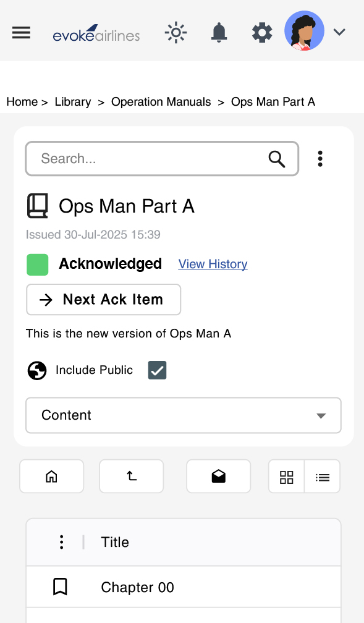Navigate to Operation Manuals breadcrumb
364x623 pixels.
click(161, 102)
